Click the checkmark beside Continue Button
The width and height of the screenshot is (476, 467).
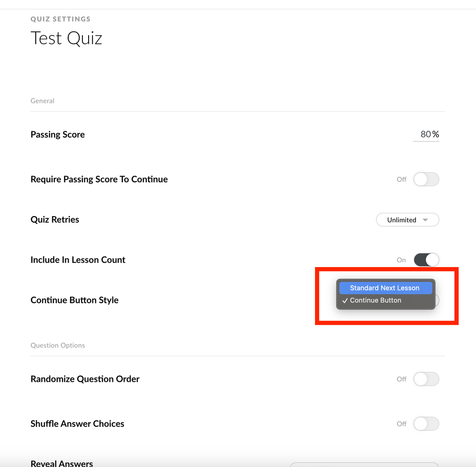[x=345, y=300]
